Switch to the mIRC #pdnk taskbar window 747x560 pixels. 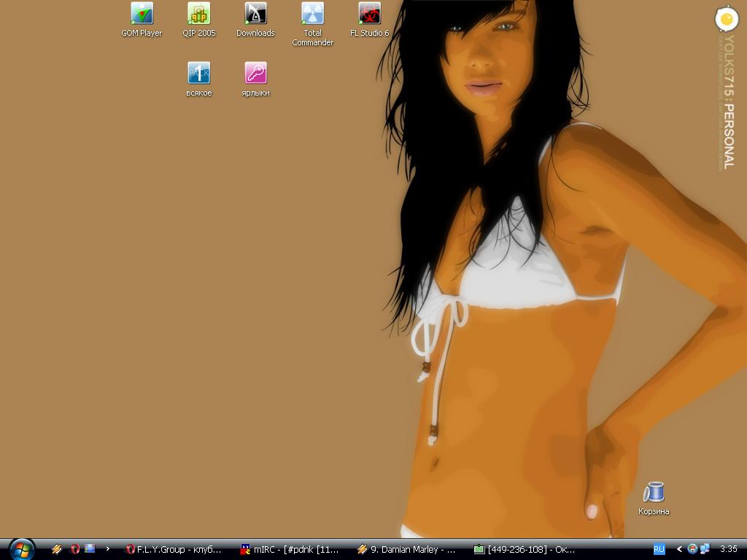click(289, 550)
